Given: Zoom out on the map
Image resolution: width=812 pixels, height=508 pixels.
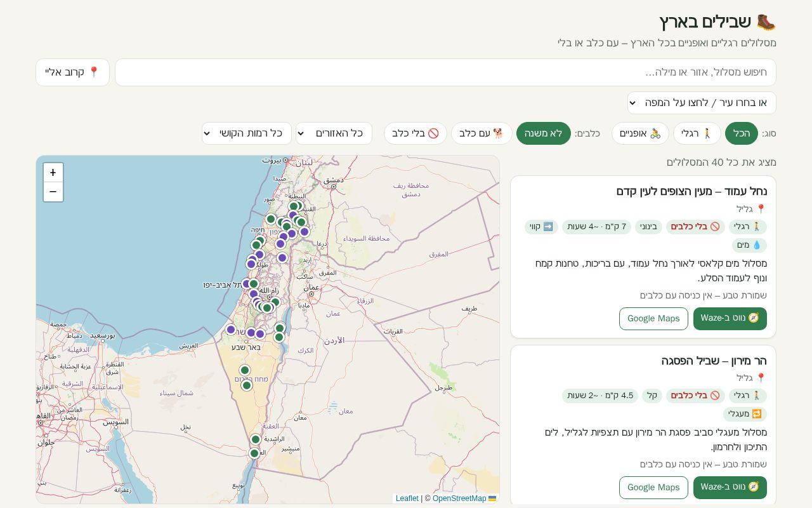Looking at the screenshot, I should click(53, 192).
